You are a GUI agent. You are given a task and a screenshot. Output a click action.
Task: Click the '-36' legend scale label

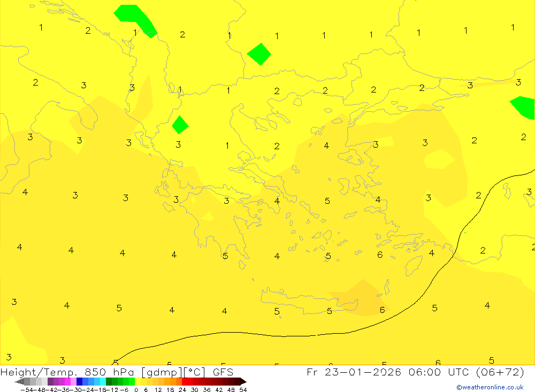64,390
